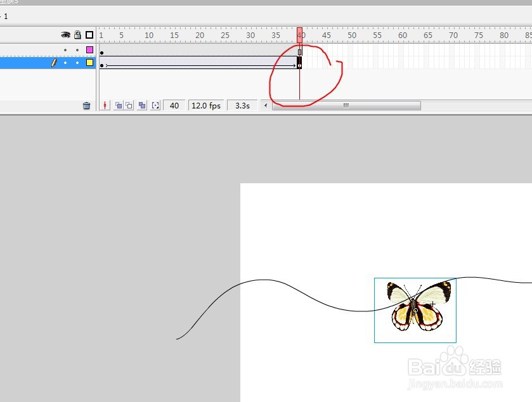Screen dimensions: 532x402
Task: Select frame 1 keyframe of the guide layer
Action: pos(102,51)
